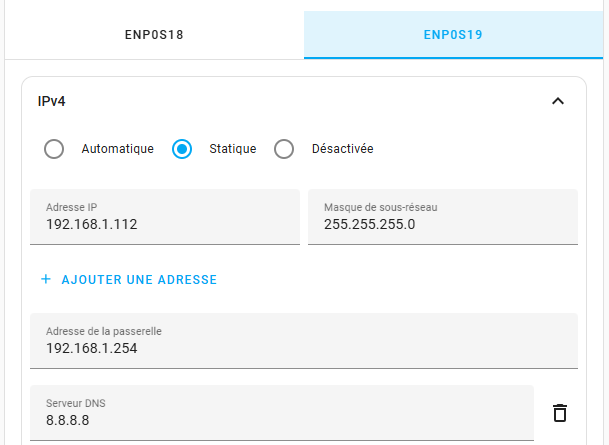The width and height of the screenshot is (609, 445).
Task: Click the Serveur DNS input field
Action: coord(282,413)
